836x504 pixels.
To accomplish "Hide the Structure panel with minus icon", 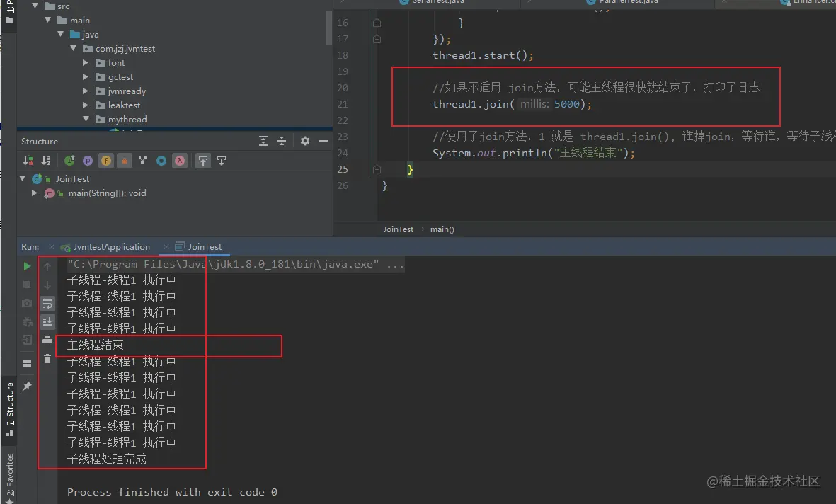I will click(323, 141).
